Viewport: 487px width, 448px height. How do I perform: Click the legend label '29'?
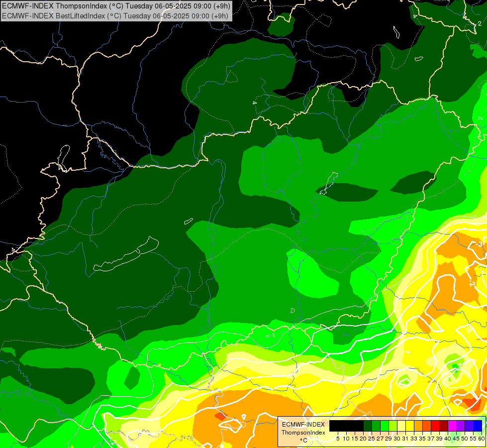coord(389,439)
